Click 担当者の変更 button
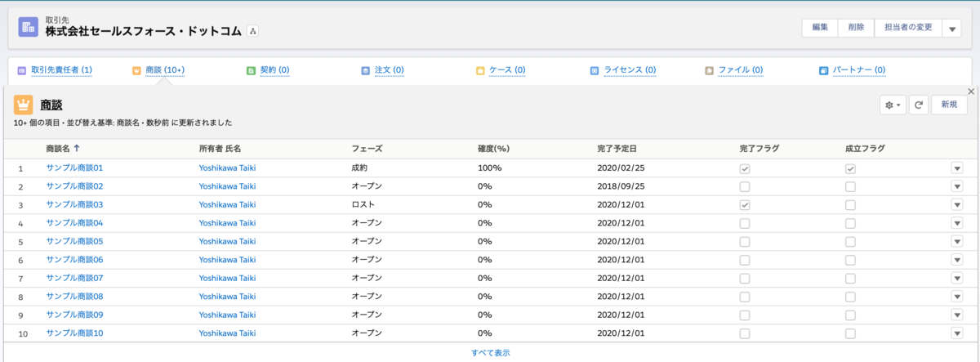Screen dimensions: 980x362 click(908, 28)
